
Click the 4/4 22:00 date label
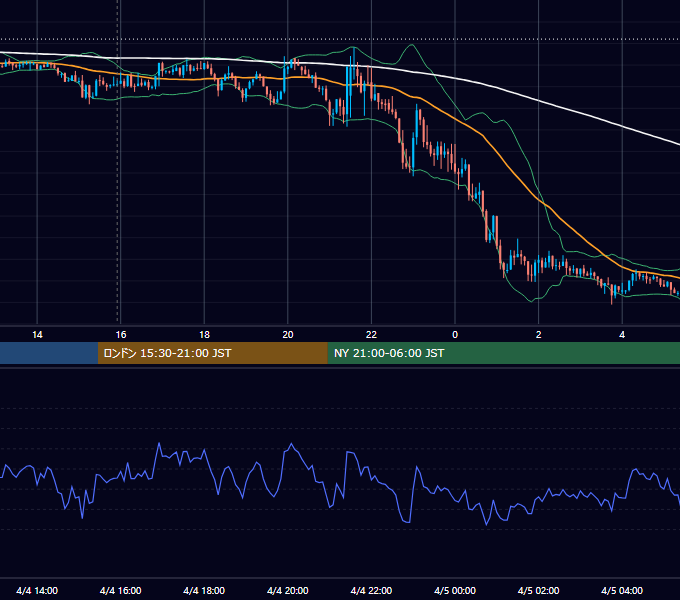click(371, 591)
